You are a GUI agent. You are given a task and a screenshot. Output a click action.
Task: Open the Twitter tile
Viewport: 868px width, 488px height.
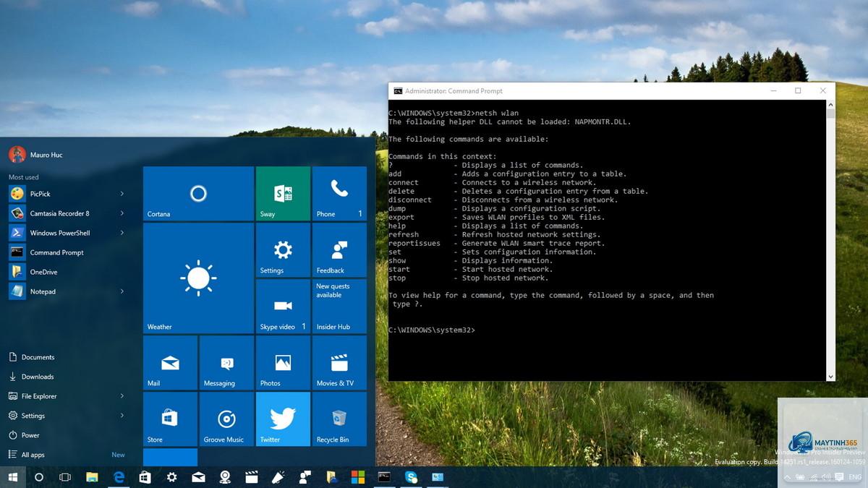283,419
